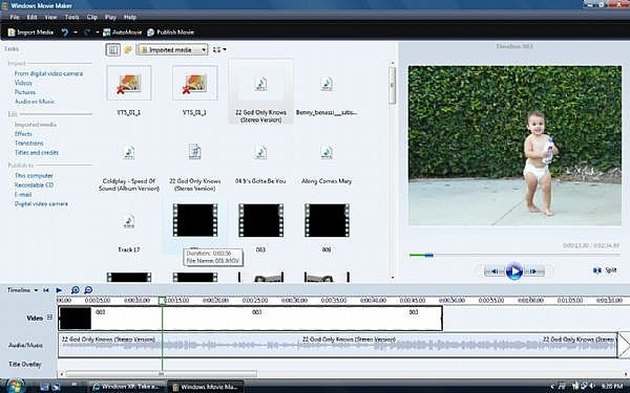Viewport: 630px width, 393px height.
Task: Click the green playhead marker on the ruler
Action: point(162,301)
